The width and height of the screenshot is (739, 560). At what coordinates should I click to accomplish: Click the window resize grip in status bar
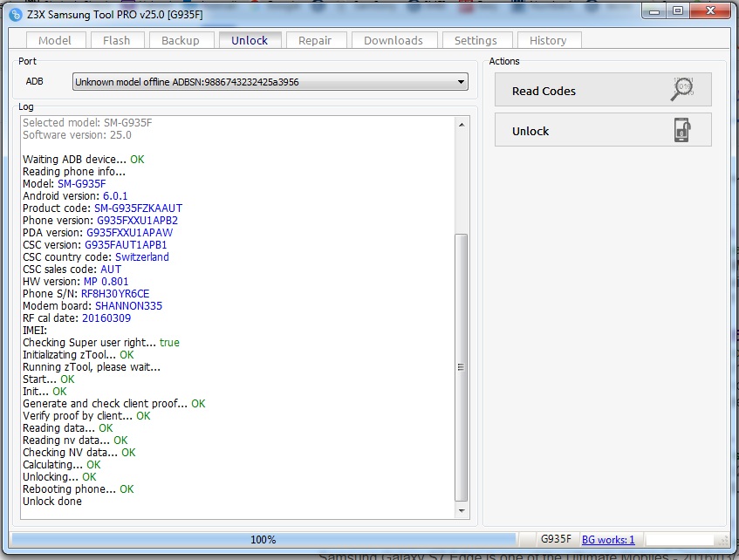click(723, 541)
